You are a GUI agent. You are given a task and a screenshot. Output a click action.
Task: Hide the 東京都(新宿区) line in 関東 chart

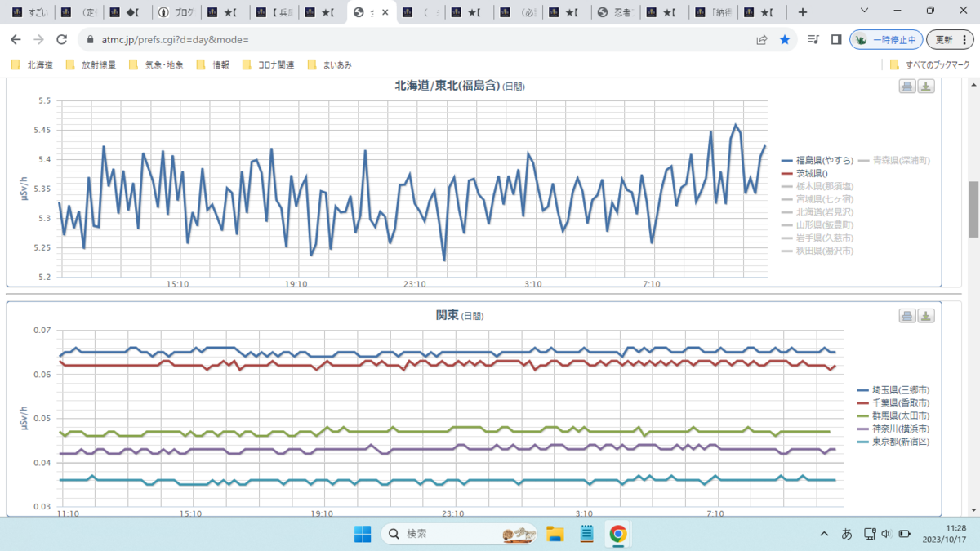coord(893,442)
